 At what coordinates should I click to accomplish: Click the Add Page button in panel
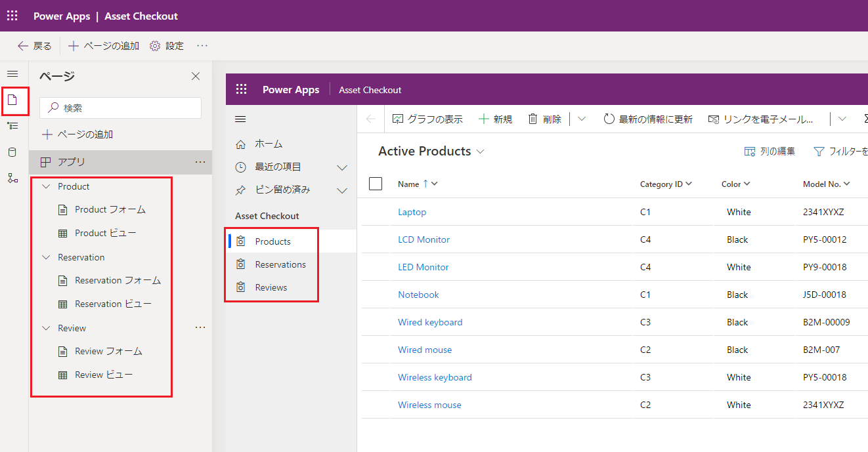77,134
